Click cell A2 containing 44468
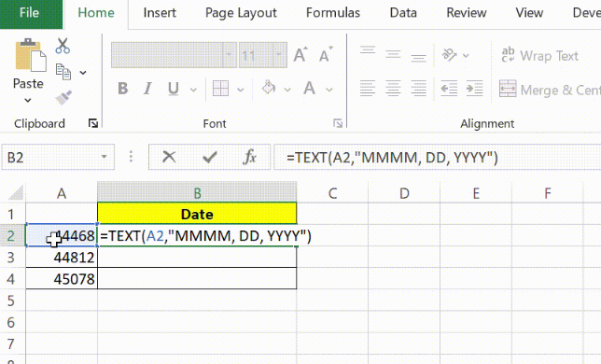The image size is (601, 364). (62, 235)
